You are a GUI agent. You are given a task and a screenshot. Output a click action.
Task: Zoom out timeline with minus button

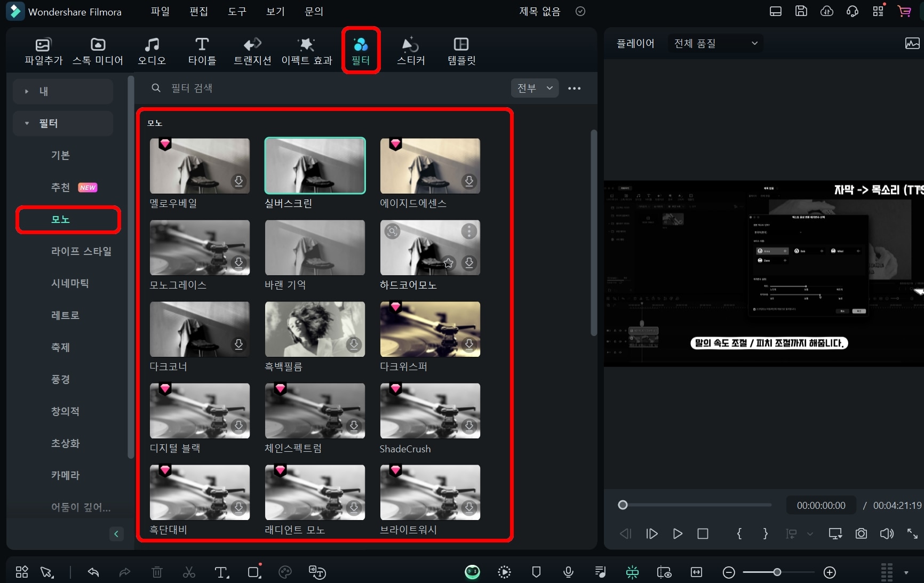pyautogui.click(x=729, y=572)
